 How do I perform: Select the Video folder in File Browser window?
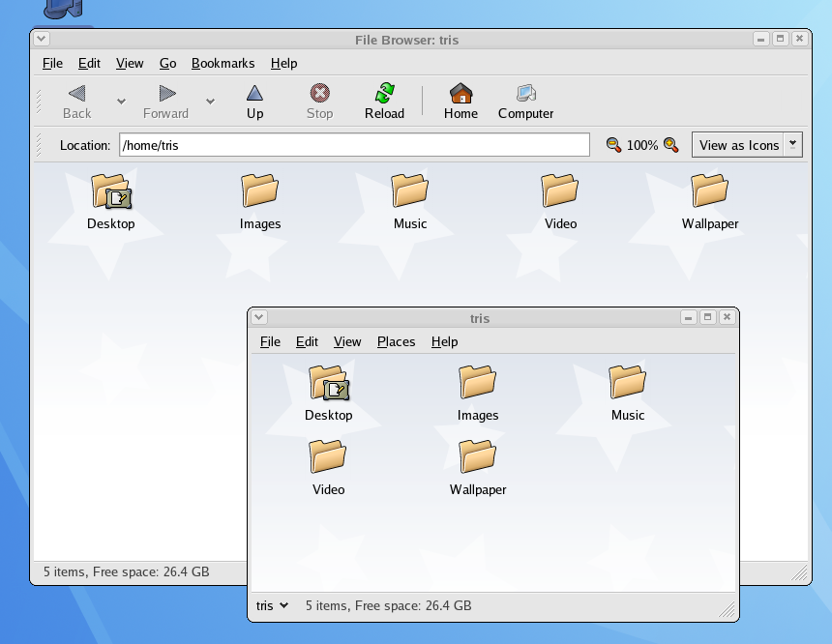click(x=560, y=202)
